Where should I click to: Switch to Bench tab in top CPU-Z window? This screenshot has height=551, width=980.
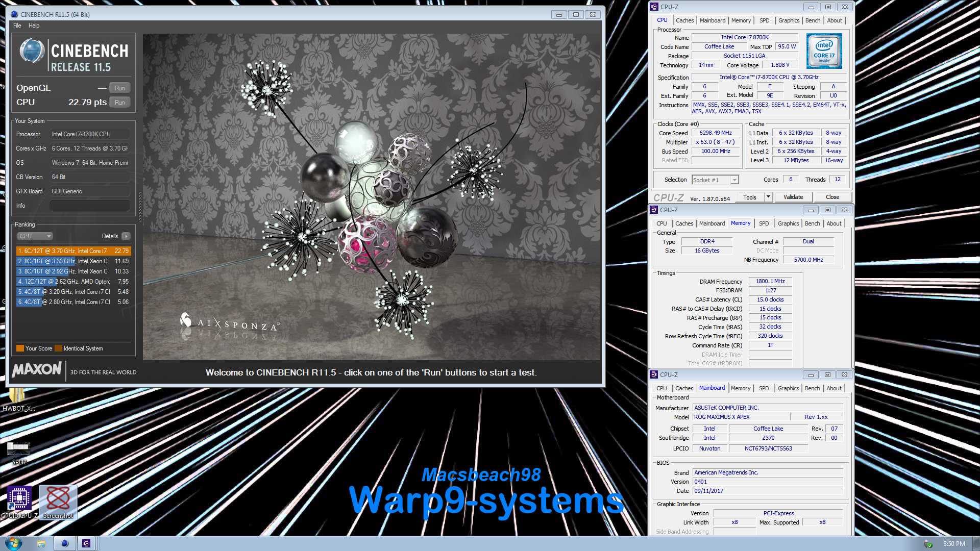tap(813, 20)
